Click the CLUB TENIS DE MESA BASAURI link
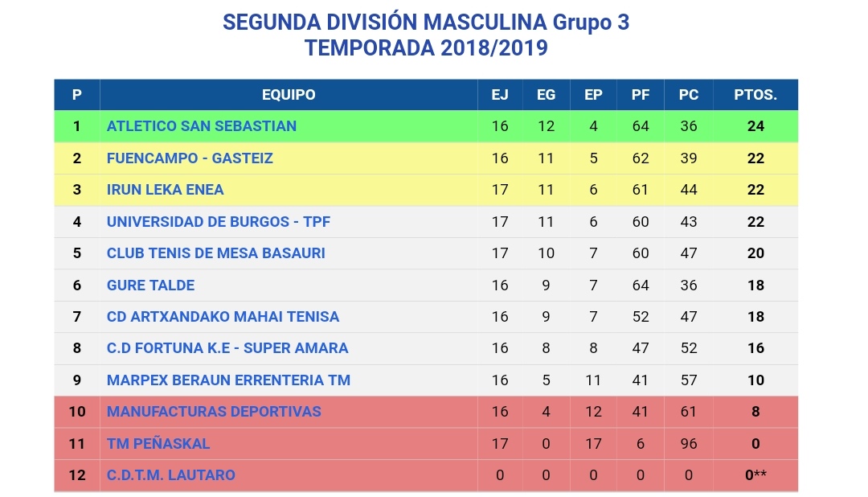The width and height of the screenshot is (868, 497). coord(216,253)
